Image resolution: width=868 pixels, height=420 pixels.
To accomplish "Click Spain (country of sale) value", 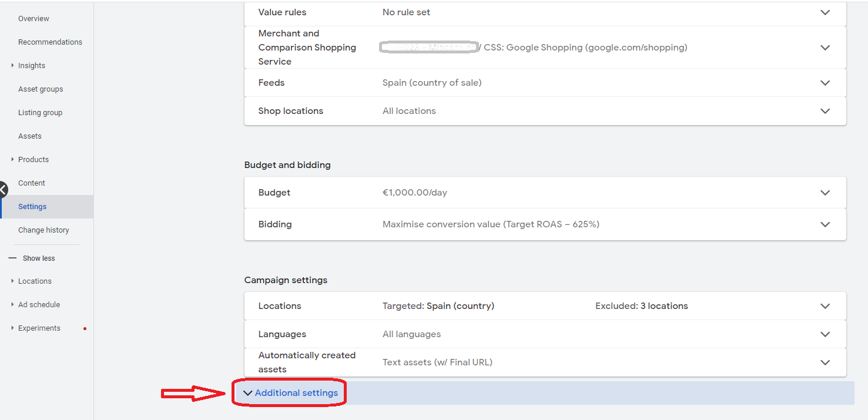I will click(432, 83).
